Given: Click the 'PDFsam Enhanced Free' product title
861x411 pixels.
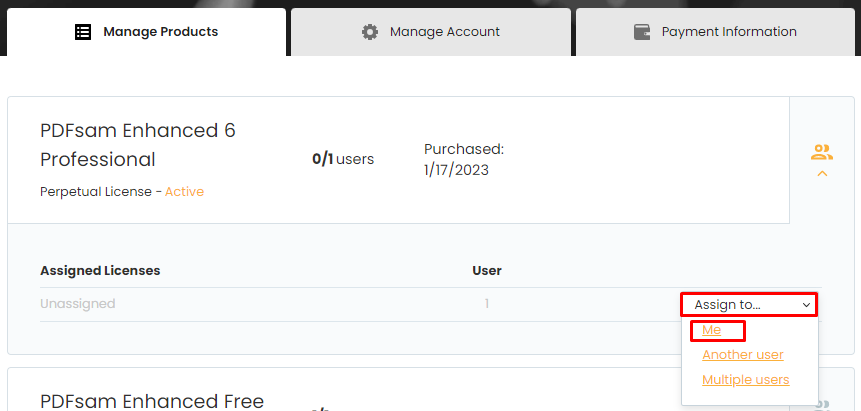Looking at the screenshot, I should [152, 401].
